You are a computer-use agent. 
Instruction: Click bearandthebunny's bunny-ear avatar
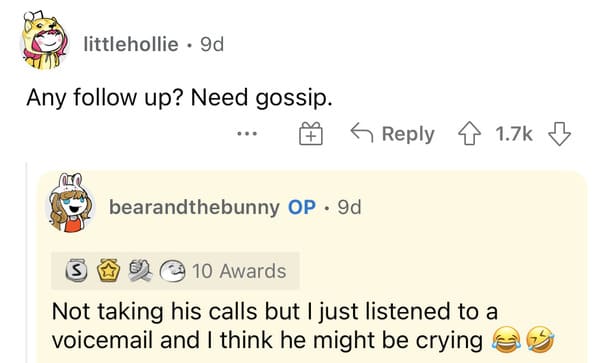(71, 203)
